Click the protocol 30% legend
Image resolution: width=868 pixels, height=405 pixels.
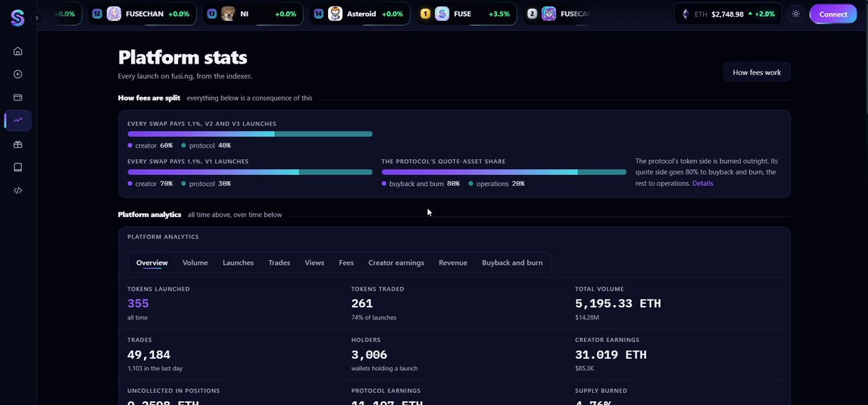point(206,184)
